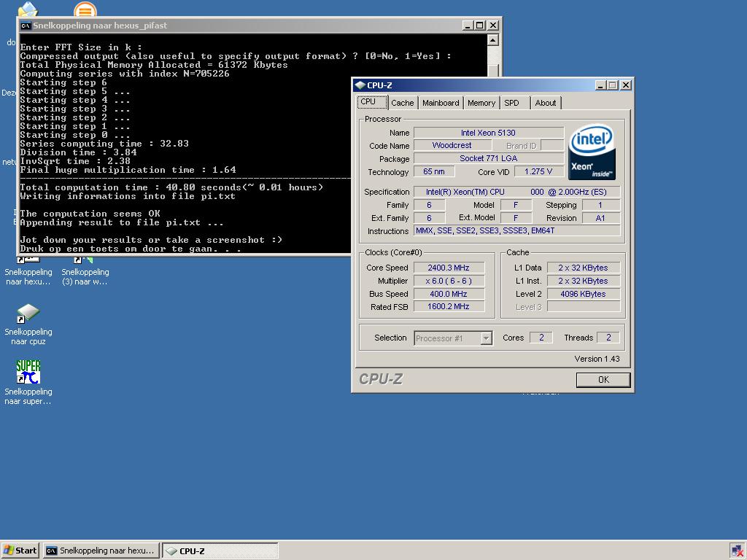Click the Name field Intel Xeon 5130
The image size is (747, 560).
[x=488, y=133]
